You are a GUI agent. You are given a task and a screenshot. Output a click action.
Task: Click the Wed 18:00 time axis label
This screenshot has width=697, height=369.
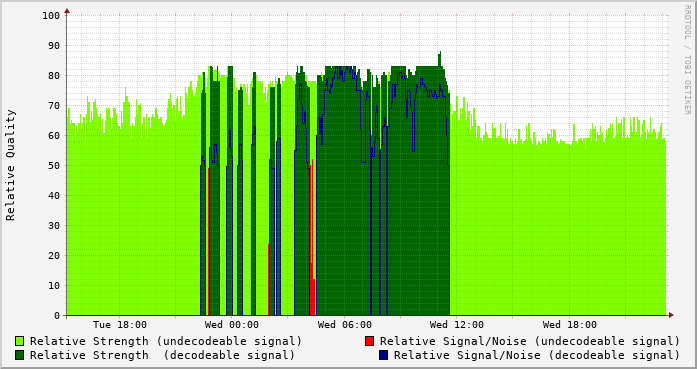coord(569,325)
